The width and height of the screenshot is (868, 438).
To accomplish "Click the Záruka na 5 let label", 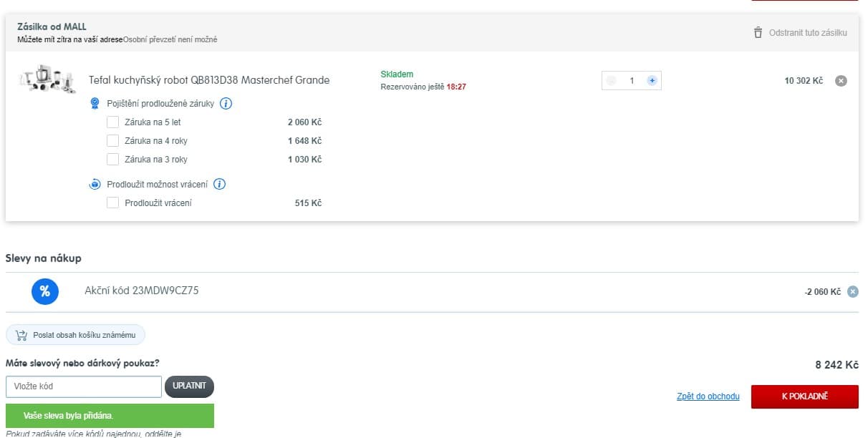I will tap(153, 122).
